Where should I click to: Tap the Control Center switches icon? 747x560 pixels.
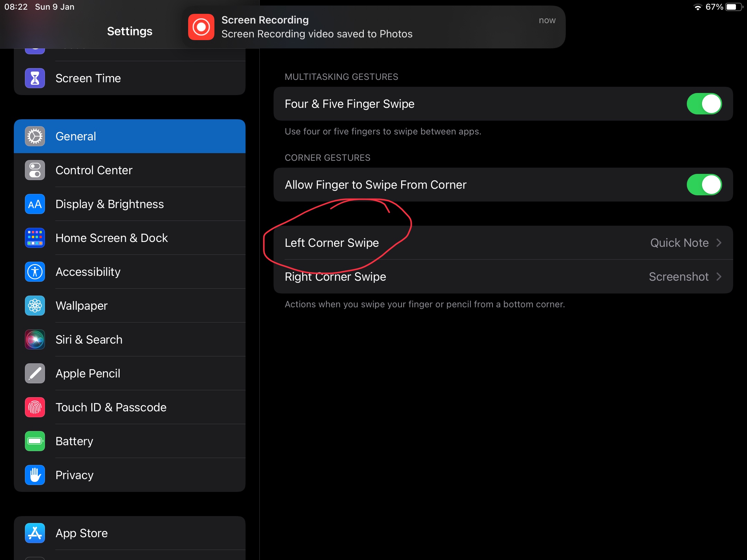pyautogui.click(x=35, y=170)
